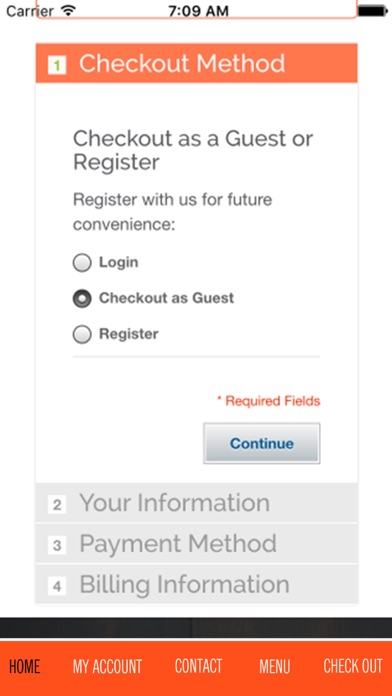Switch to CHECK OUT tab
Image resolution: width=392 pixels, height=696 pixels.
click(352, 666)
